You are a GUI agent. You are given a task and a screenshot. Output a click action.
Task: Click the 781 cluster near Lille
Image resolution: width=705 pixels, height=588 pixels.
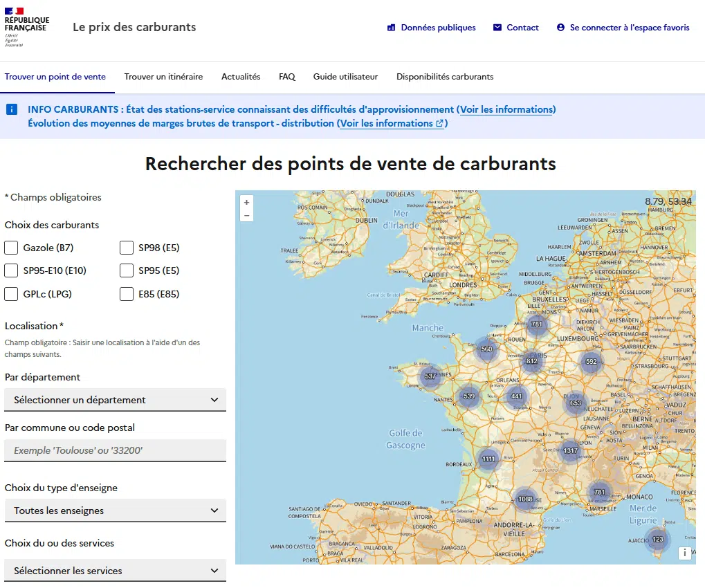536,324
